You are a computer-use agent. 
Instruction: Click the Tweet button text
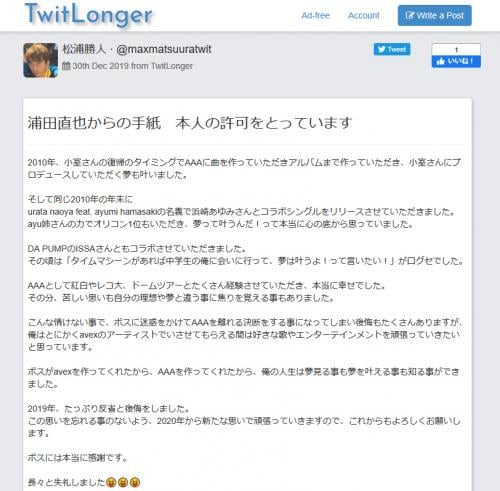coord(397,49)
